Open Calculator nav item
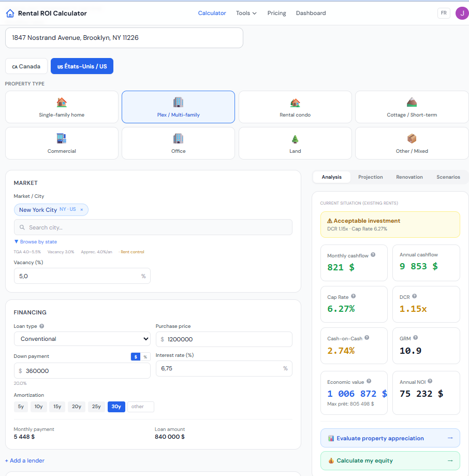The image size is (469, 476). (212, 13)
